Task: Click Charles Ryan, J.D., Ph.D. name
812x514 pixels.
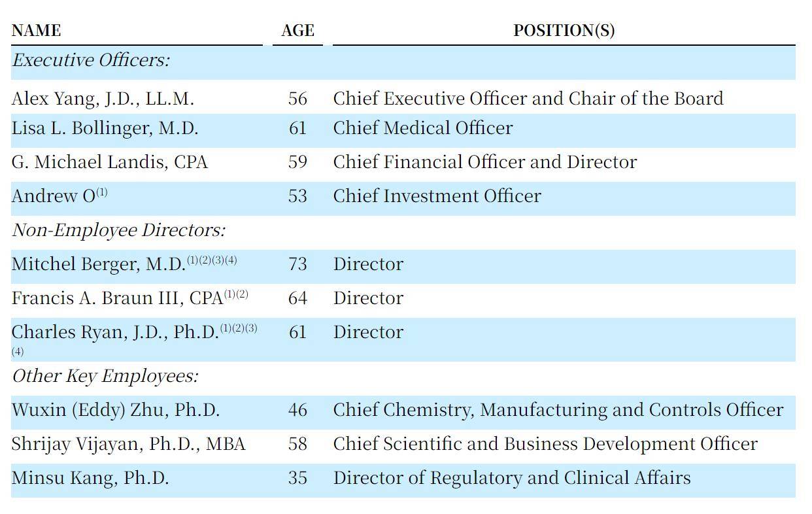Action: (114, 332)
